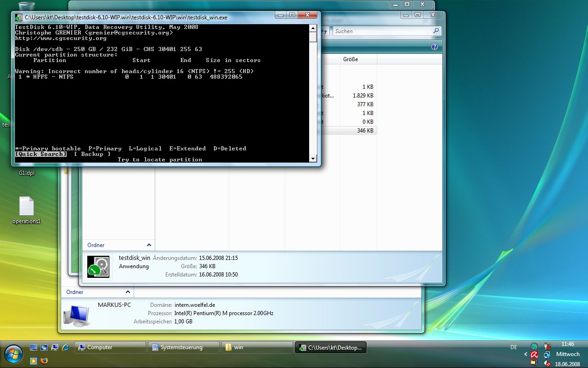588x368 pixels.
Task: Launch Firefox from quick launch
Action: point(44,360)
